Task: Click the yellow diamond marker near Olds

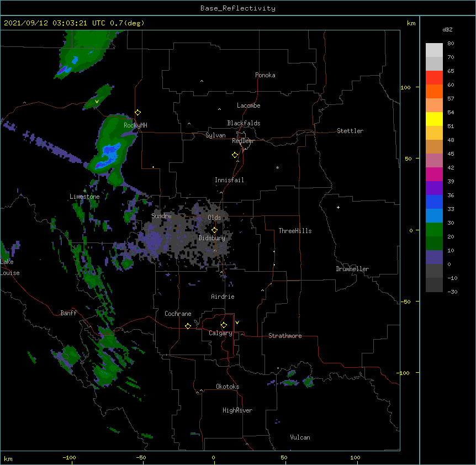Action: [x=214, y=230]
